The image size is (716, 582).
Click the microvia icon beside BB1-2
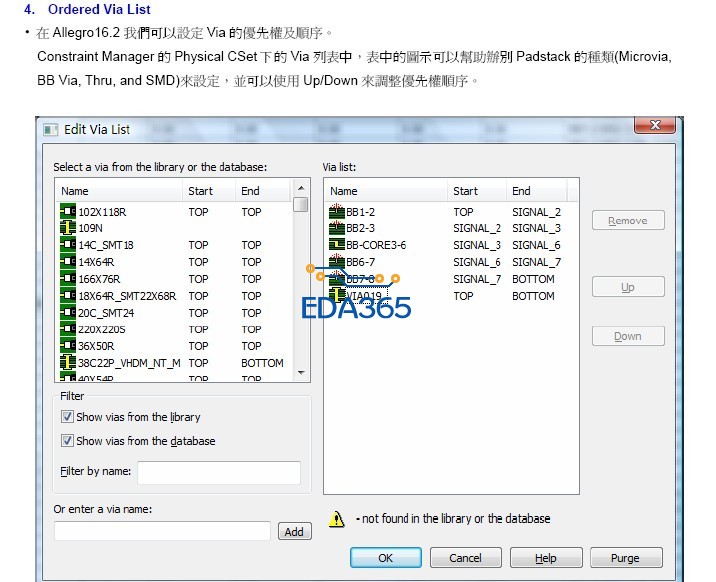pyautogui.click(x=337, y=211)
